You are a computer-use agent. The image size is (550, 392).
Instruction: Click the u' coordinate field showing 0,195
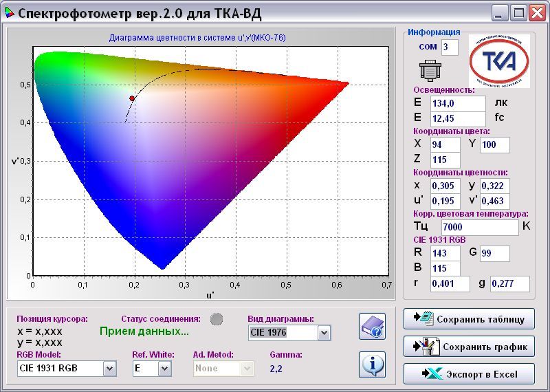(445, 201)
